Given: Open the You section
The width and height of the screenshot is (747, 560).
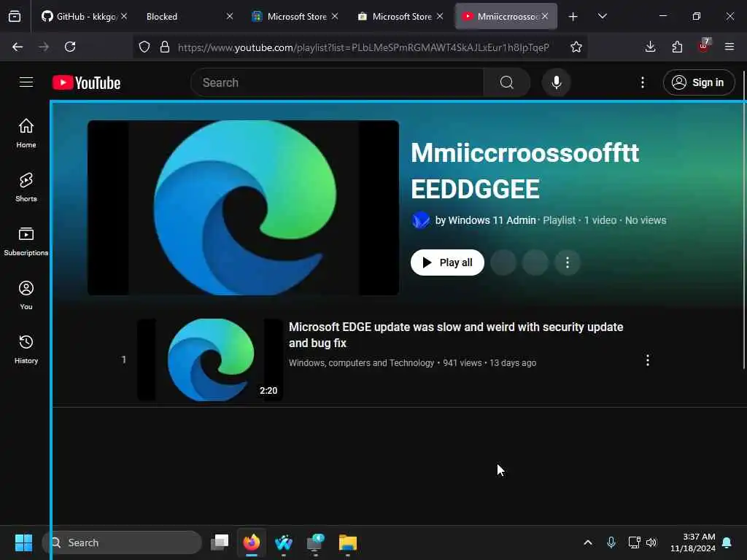Looking at the screenshot, I should click(26, 295).
